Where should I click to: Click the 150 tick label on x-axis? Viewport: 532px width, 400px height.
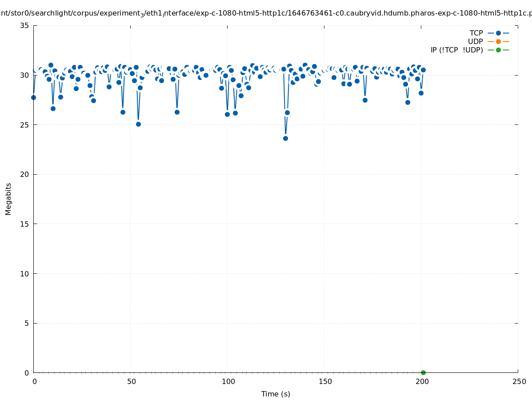[x=325, y=381]
